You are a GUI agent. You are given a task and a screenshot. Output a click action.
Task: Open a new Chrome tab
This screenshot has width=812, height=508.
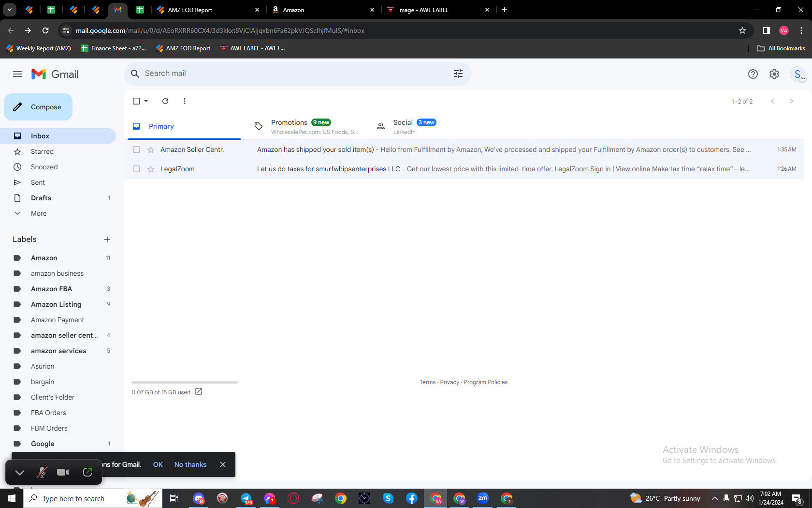(505, 10)
